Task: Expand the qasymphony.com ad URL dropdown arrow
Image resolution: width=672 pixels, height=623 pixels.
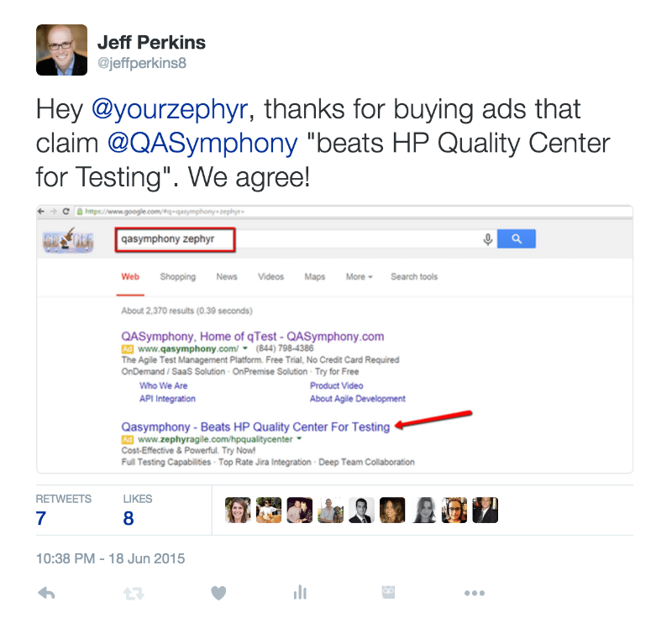Action: tap(245, 348)
